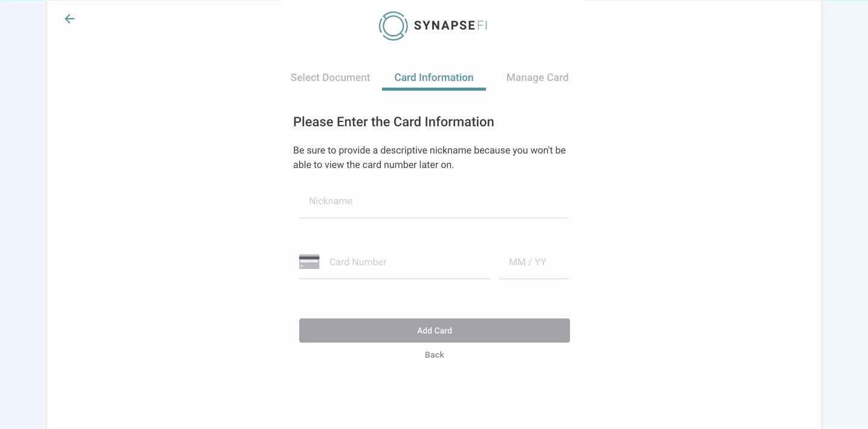Viewport: 868px width, 429px height.
Task: Submit with the Add Card button
Action: (x=435, y=331)
